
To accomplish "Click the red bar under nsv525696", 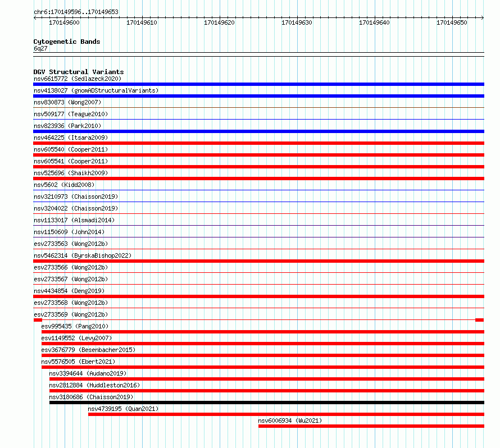I will (258, 179).
